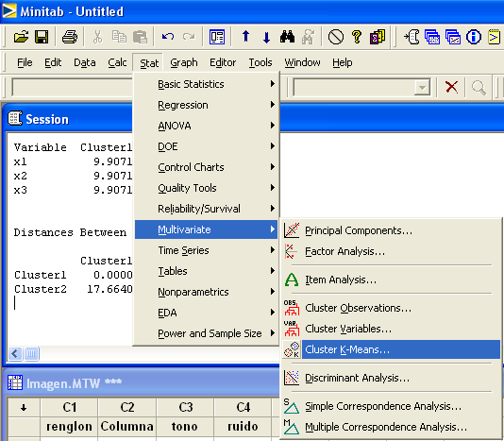Click the Find Next binoculars icon

point(308,37)
